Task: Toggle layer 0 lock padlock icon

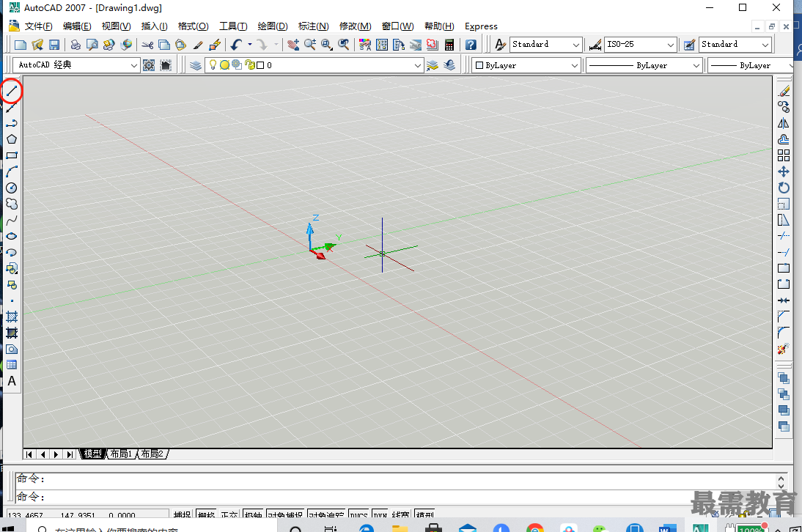Action: pos(249,65)
